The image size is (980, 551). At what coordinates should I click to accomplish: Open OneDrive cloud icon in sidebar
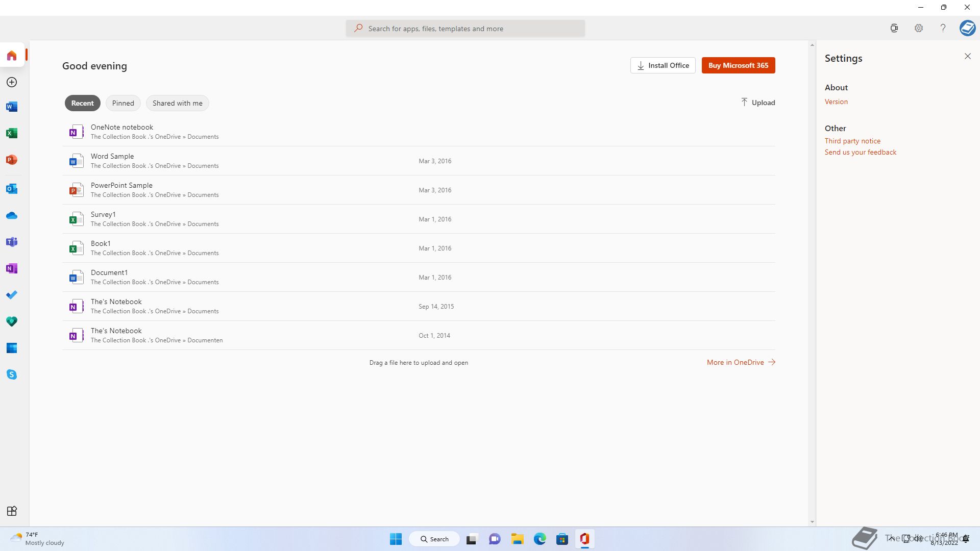point(12,216)
